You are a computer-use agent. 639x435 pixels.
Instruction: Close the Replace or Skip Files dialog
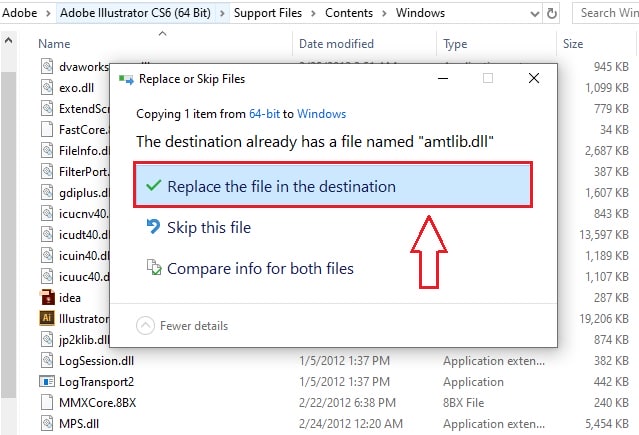click(534, 78)
